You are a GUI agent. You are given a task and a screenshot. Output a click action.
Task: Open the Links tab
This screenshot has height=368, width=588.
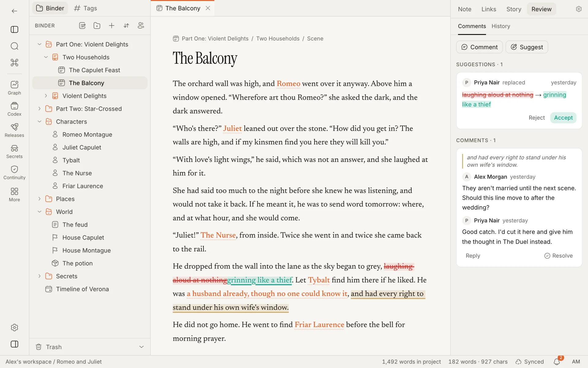[x=488, y=9]
